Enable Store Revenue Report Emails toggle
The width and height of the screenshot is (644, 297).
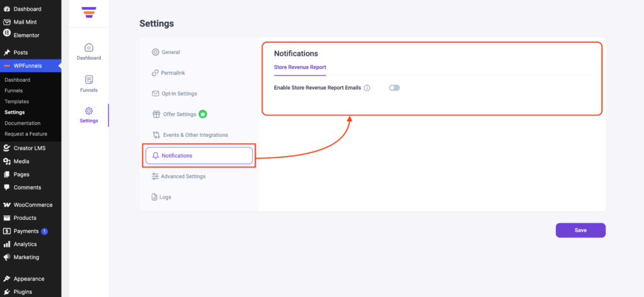(x=394, y=88)
